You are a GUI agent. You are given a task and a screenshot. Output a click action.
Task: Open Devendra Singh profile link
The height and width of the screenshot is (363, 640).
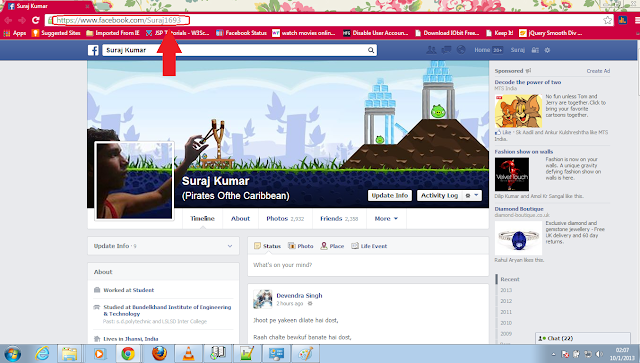tap(299, 295)
